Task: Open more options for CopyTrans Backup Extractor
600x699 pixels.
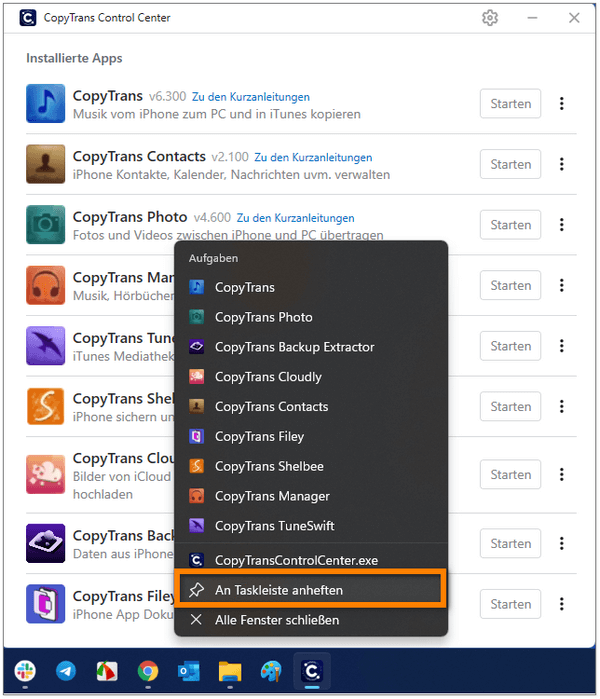Action: coord(562,543)
